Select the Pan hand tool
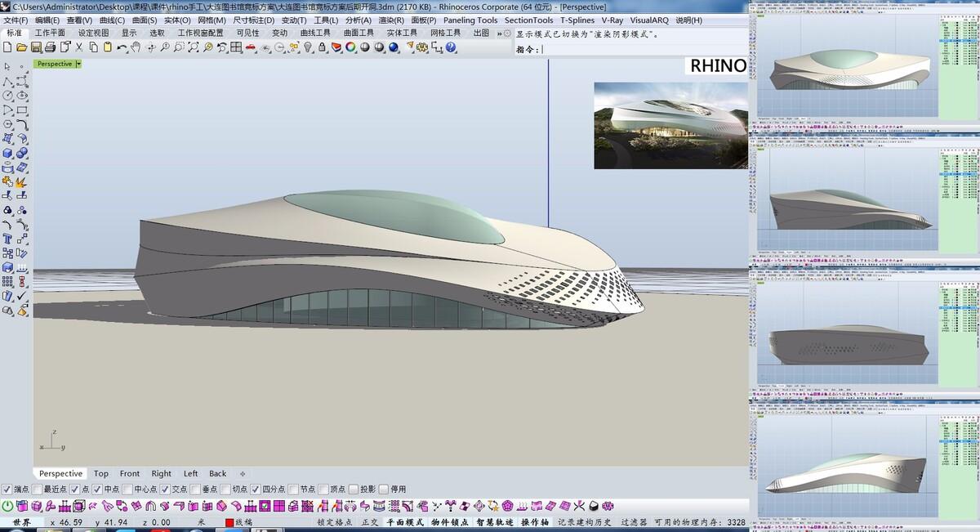Image resolution: width=980 pixels, height=532 pixels. (x=136, y=47)
